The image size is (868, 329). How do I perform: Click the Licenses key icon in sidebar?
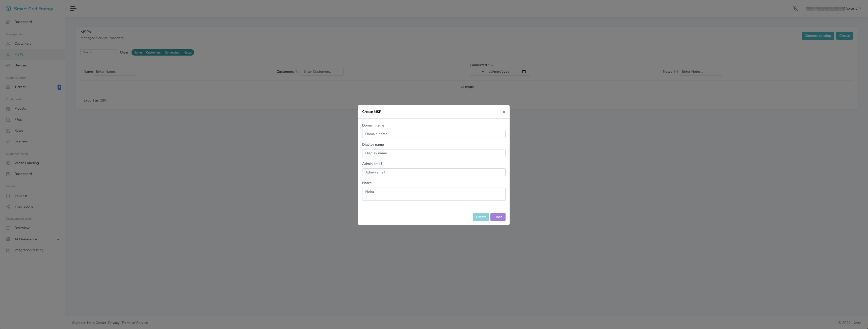8,142
